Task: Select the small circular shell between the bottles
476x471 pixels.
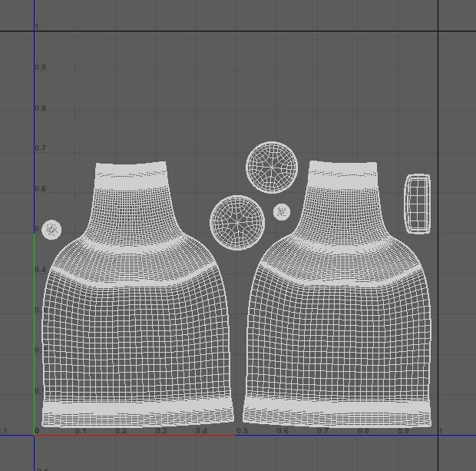Action: tap(282, 212)
